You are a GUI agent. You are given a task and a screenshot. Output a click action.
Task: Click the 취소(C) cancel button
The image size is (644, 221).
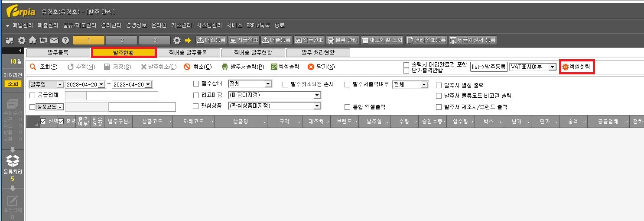tap(198, 67)
